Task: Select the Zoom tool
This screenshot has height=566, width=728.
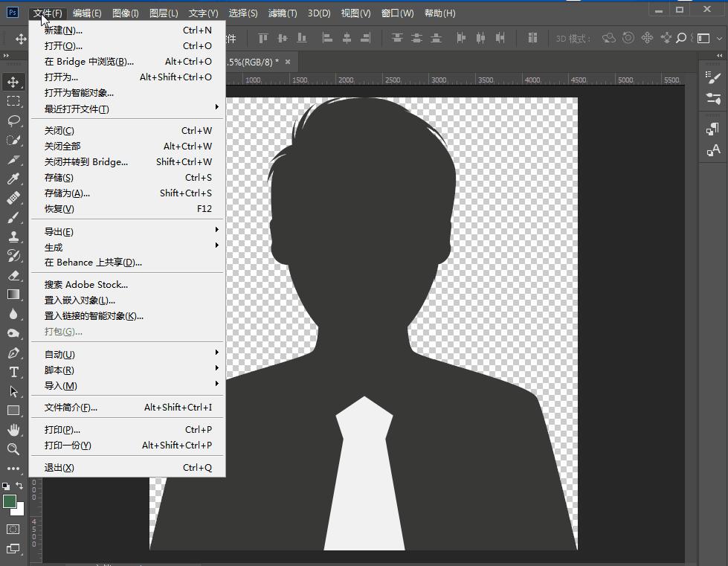Action: [13, 449]
